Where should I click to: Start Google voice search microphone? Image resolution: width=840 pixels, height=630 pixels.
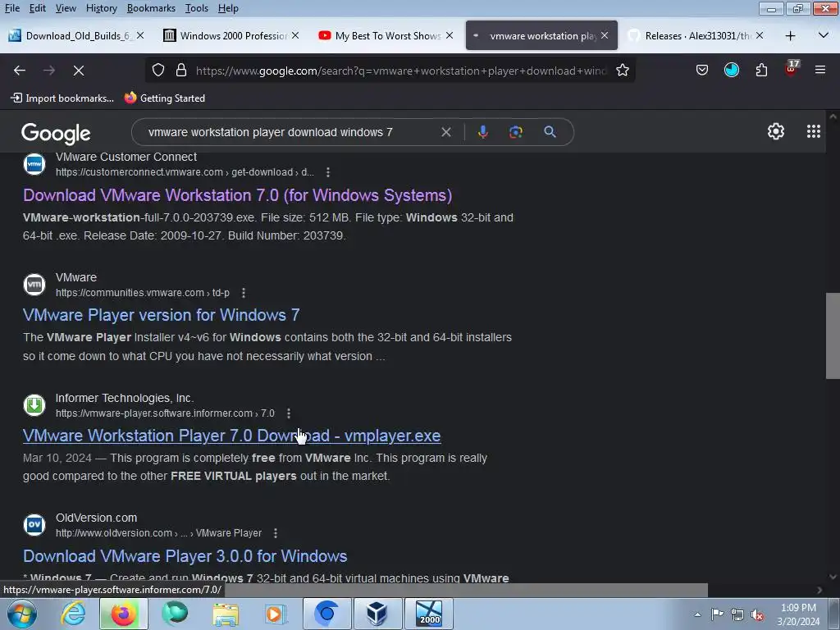point(482,132)
